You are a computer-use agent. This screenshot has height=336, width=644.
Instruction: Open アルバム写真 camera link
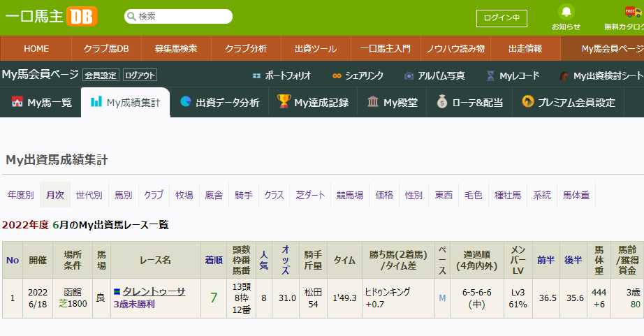click(434, 75)
